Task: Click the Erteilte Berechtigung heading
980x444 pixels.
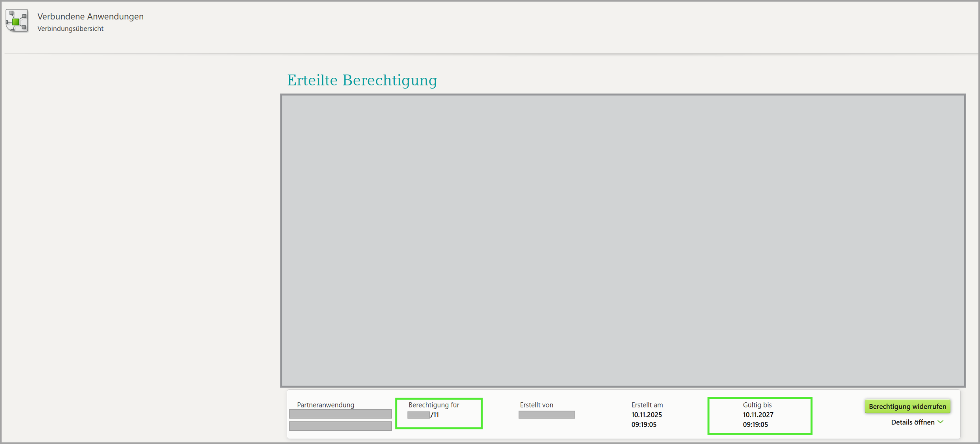Action: 362,80
